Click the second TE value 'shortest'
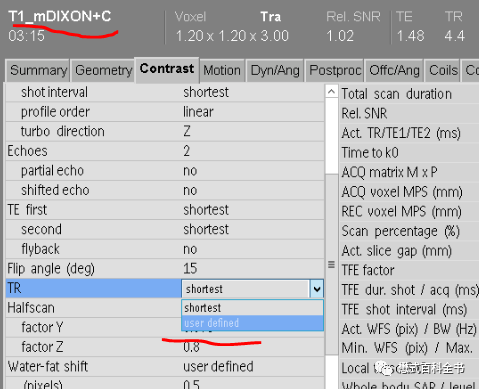 (x=206, y=229)
